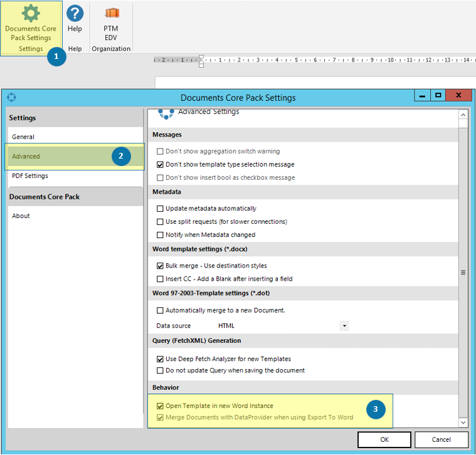
Task: Minimize the settings dialog window
Action: pos(422,95)
